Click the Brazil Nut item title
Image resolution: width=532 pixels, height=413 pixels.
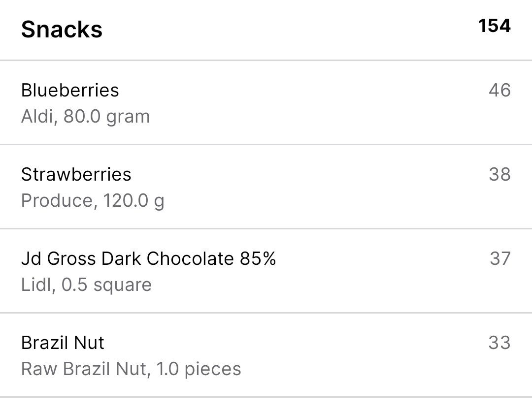point(63,343)
